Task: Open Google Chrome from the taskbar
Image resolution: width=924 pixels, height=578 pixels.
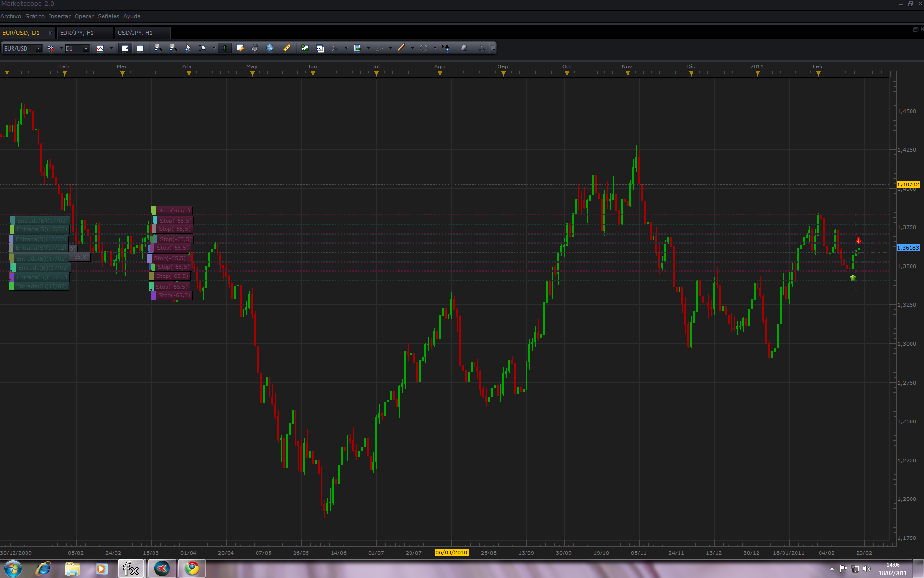Action: click(x=192, y=569)
